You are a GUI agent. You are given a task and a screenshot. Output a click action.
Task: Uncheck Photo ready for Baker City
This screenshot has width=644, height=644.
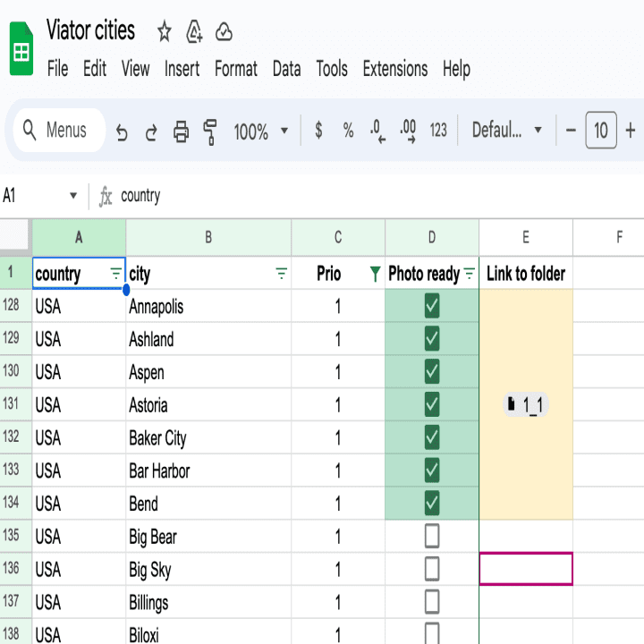click(x=432, y=437)
